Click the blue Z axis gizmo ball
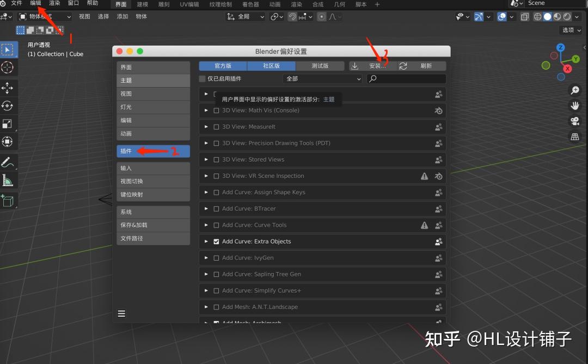The width and height of the screenshot is (588, 364). (x=561, y=48)
